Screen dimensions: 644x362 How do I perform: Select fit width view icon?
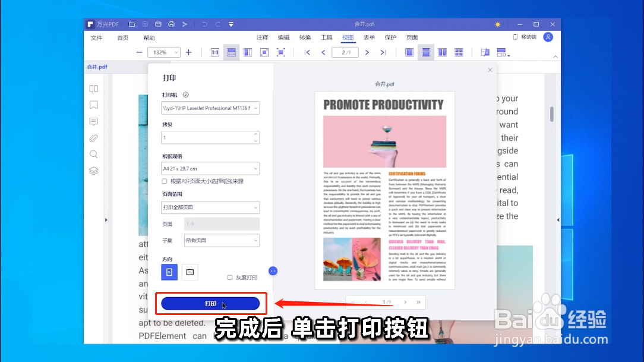(x=231, y=52)
